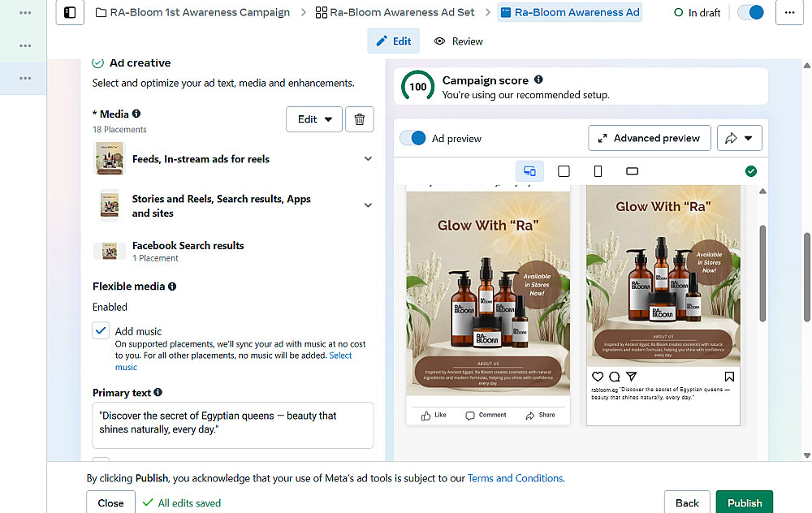The height and width of the screenshot is (513, 812).
Task: Switch to the Review tab
Action: pos(458,41)
